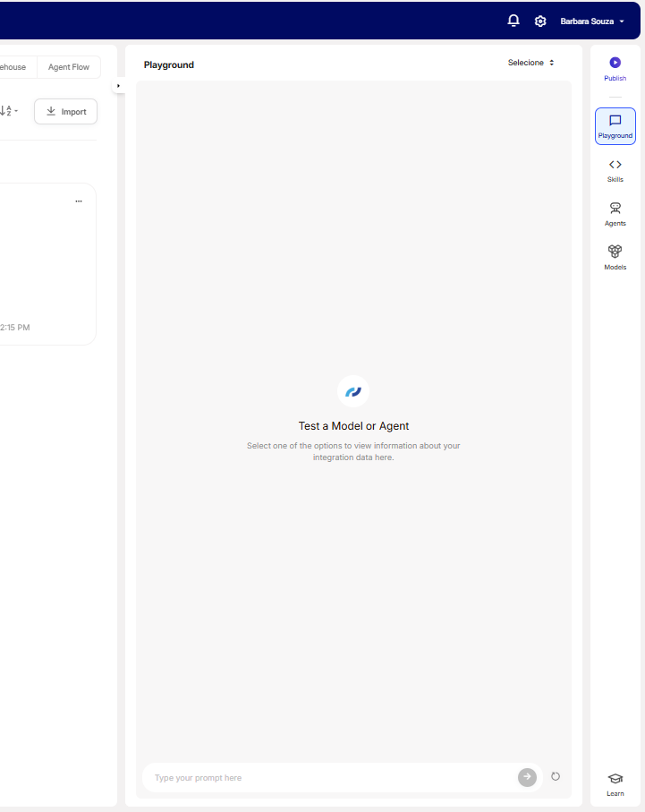Click the send arrow button for prompt
This screenshot has width=645, height=812.
tap(527, 777)
